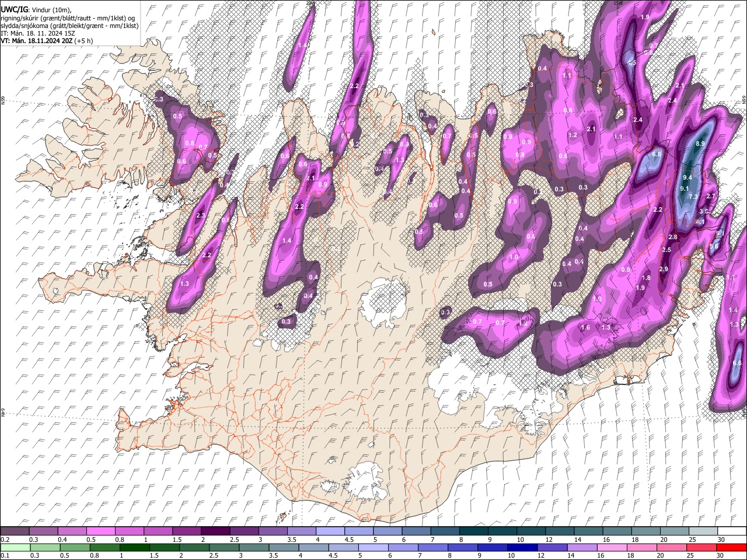Click the 0.4 label in the upper legend

(62, 540)
